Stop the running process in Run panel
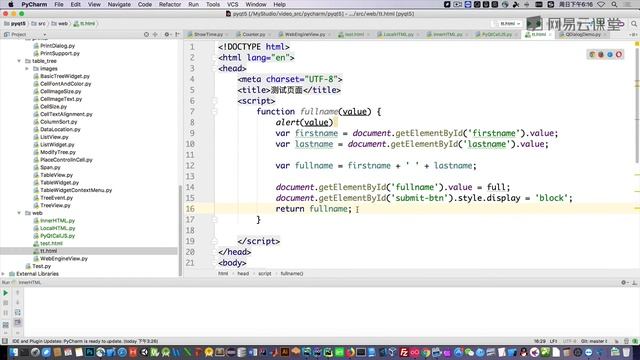 [6, 303]
